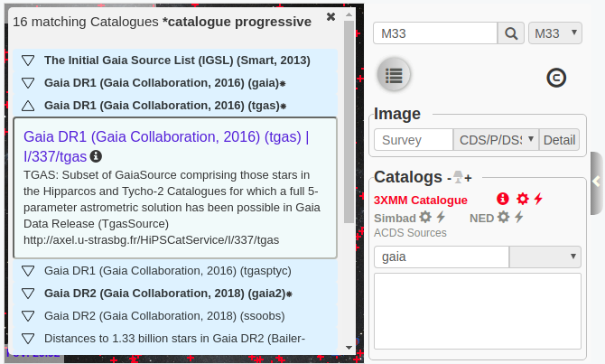Select Gaia DR2 (gaia2) catalogue title
Viewport: 605px width, 364px height.
click(168, 294)
